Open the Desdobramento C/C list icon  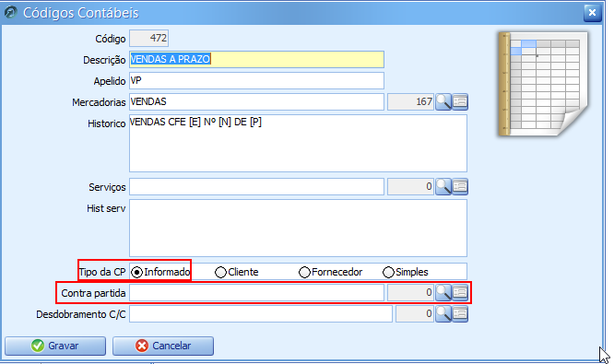coord(460,314)
